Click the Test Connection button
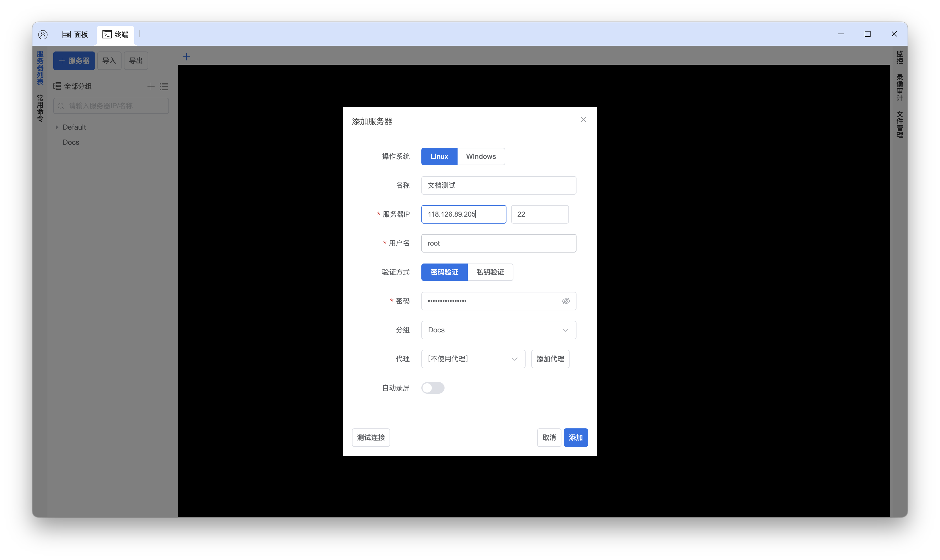Viewport: 940px width, 560px height. click(x=371, y=438)
